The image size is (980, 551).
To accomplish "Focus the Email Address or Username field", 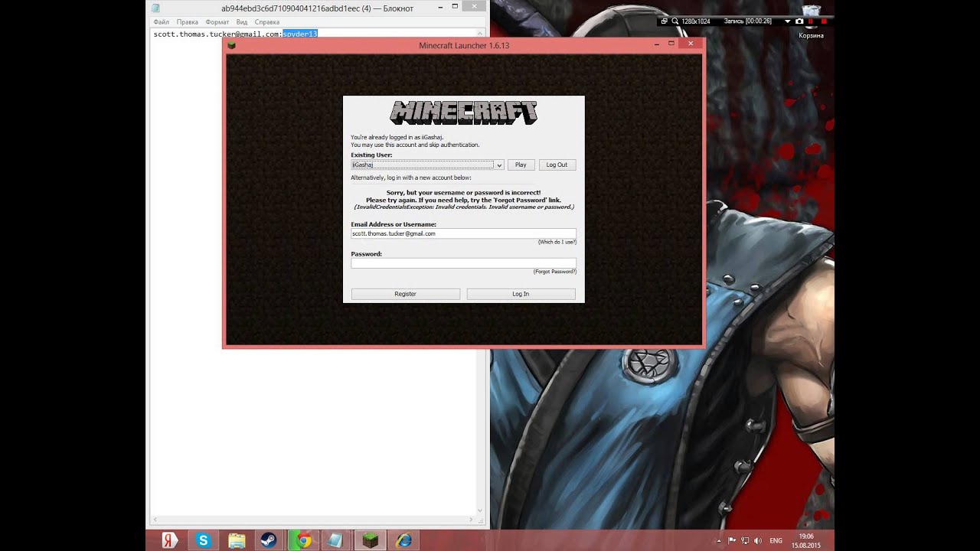I will click(463, 233).
